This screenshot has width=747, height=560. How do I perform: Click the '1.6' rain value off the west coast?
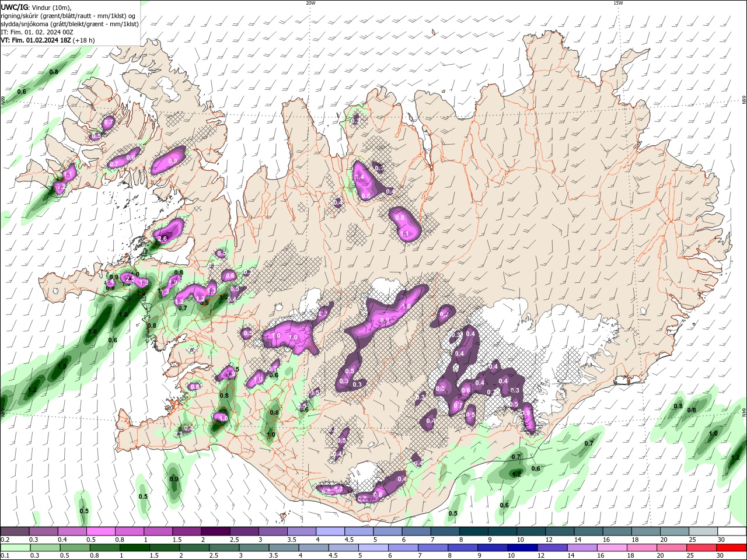point(92,331)
